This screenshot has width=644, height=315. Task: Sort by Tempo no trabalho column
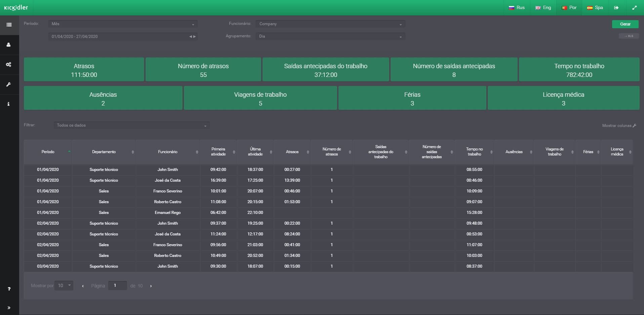(474, 152)
